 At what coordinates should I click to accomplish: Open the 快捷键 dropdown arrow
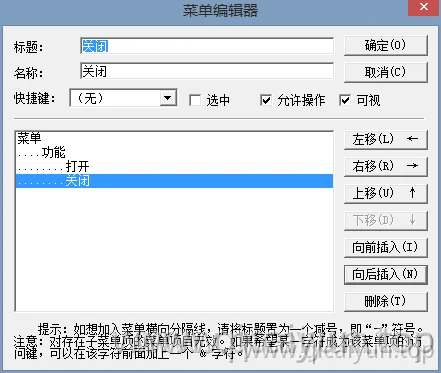tap(168, 98)
